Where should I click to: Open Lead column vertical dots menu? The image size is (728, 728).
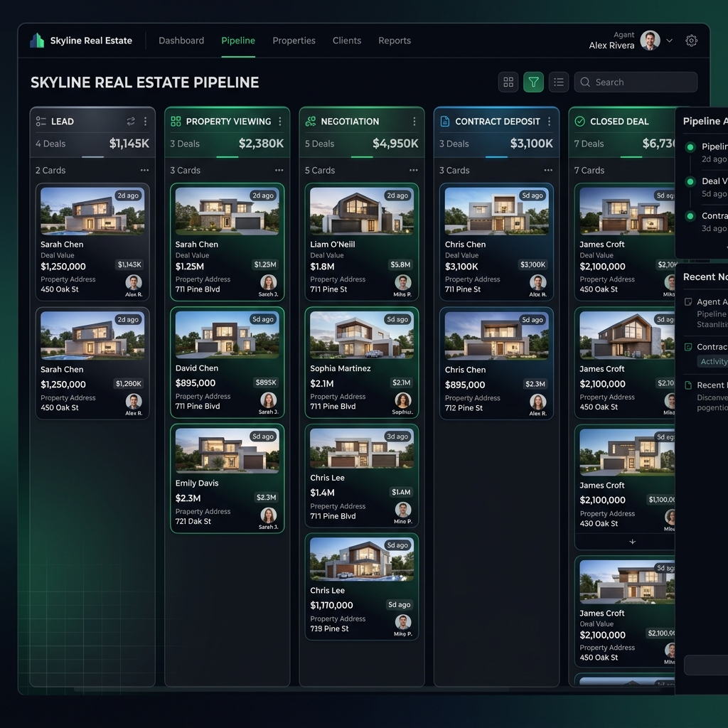pyautogui.click(x=145, y=121)
